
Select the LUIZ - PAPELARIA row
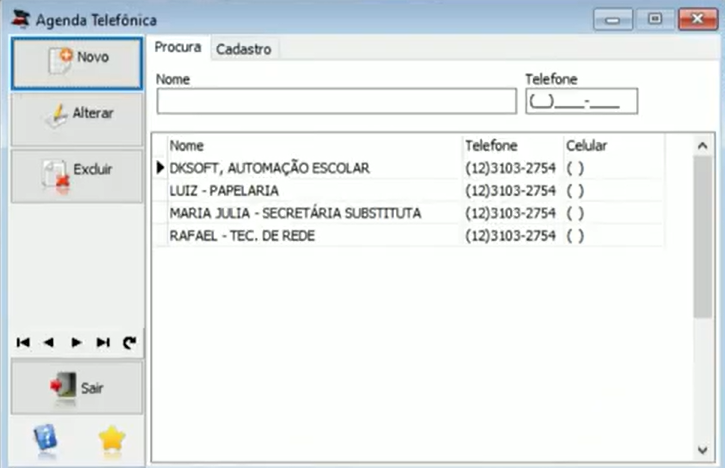[410, 191]
